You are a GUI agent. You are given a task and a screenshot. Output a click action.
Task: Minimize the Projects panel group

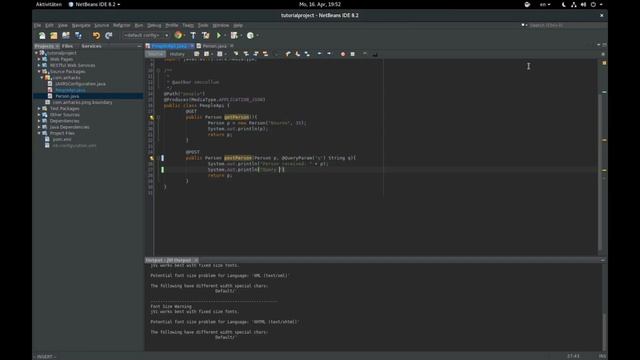(140, 46)
